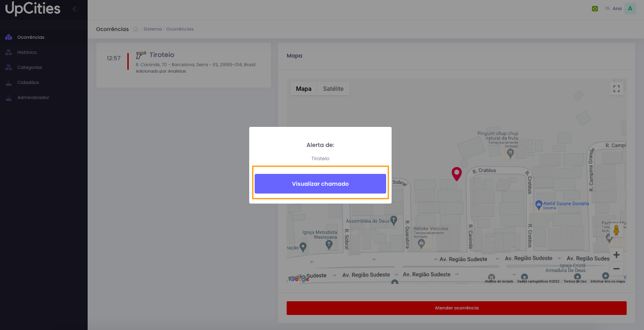Viewport: 644px width, 330px height.
Task: Click the Dados cartográficos ©2022 text
Action: pos(539,282)
